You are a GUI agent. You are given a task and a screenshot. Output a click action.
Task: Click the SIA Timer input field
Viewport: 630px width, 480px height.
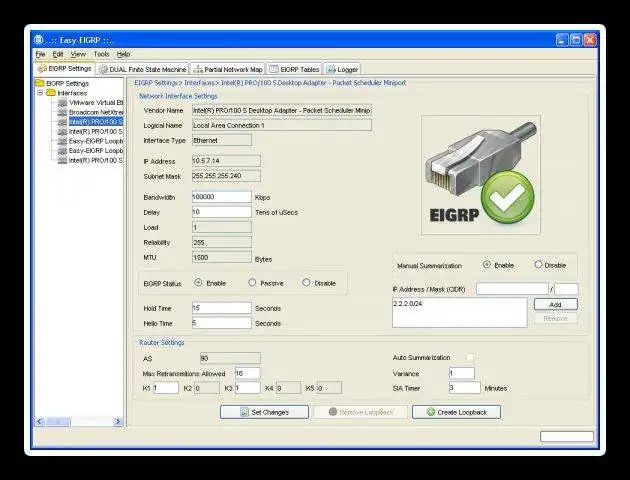click(464, 388)
